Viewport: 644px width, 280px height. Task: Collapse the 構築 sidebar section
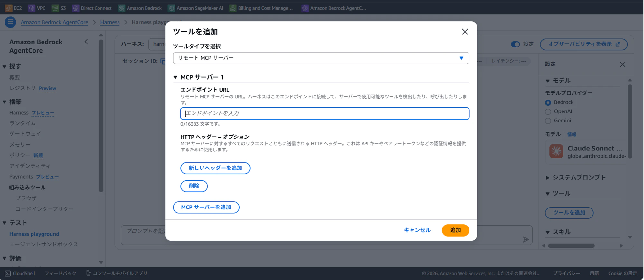tap(5, 102)
